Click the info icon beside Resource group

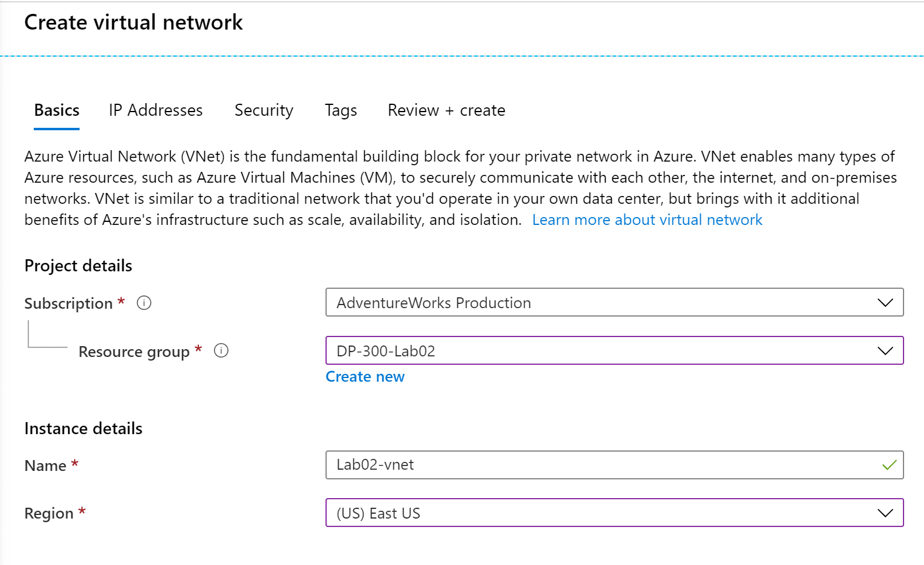221,350
